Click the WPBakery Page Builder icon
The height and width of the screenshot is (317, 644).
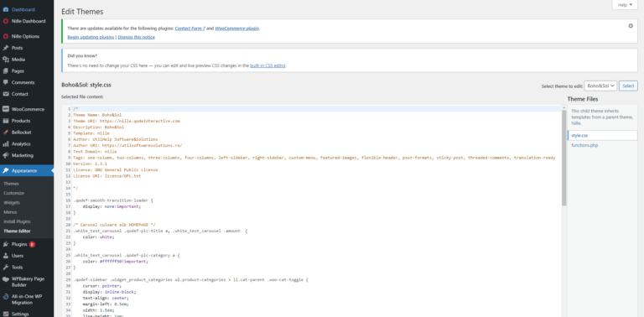coord(6,278)
